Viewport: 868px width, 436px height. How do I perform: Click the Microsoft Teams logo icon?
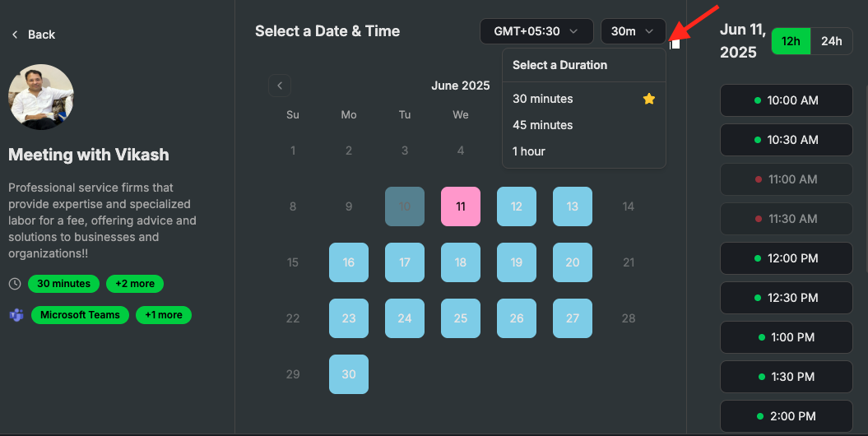(16, 315)
